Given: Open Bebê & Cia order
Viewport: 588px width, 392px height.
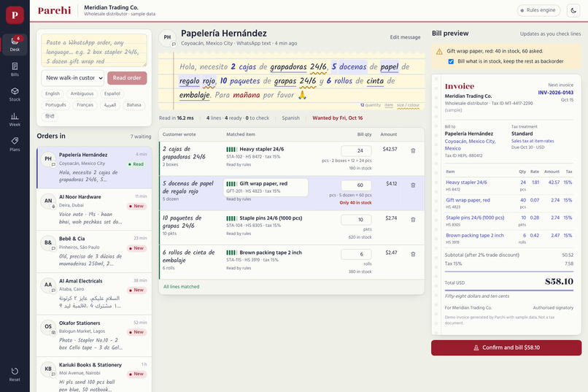Looking at the screenshot, I should [x=94, y=252].
